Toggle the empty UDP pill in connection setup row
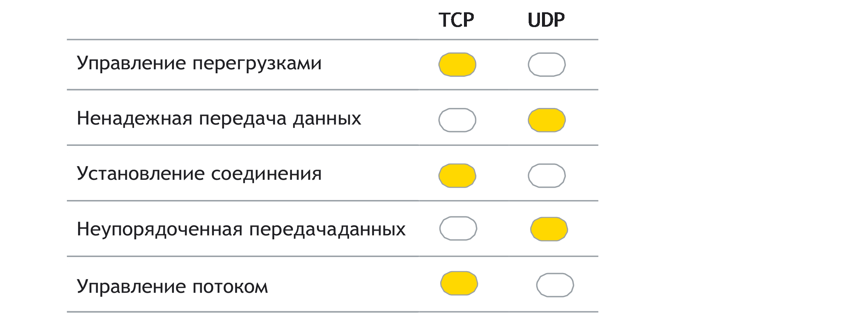 coord(547,176)
